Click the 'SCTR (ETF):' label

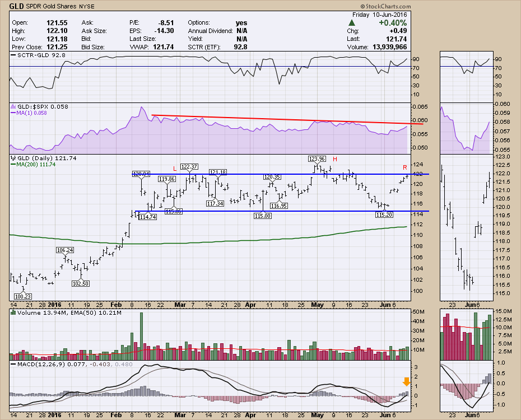[x=204, y=47]
